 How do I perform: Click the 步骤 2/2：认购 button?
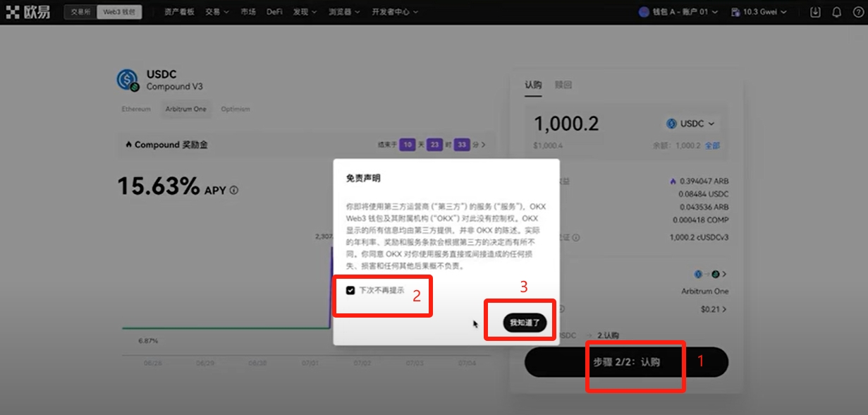(x=626, y=362)
